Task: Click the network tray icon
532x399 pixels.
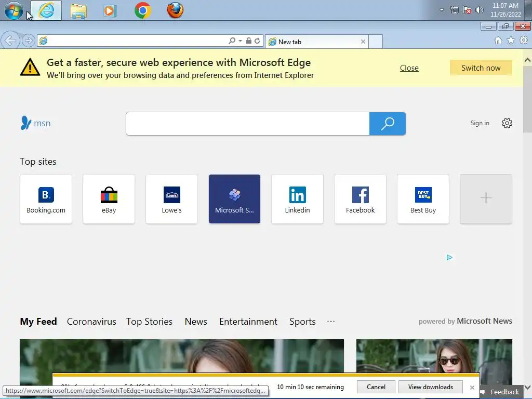Action: pyautogui.click(x=454, y=10)
